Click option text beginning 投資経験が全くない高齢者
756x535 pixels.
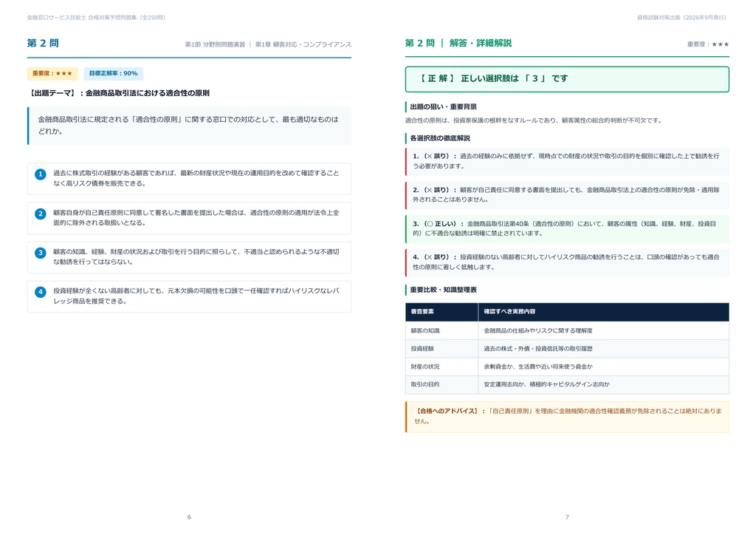coord(196,296)
